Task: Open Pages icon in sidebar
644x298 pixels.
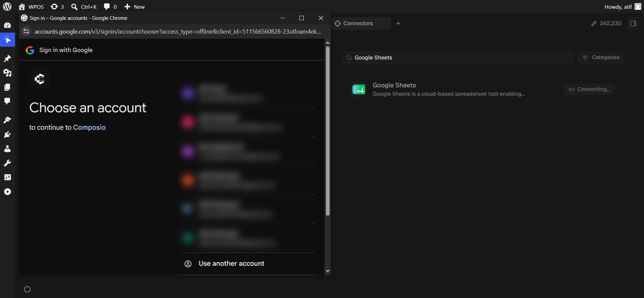Action: click(x=7, y=87)
